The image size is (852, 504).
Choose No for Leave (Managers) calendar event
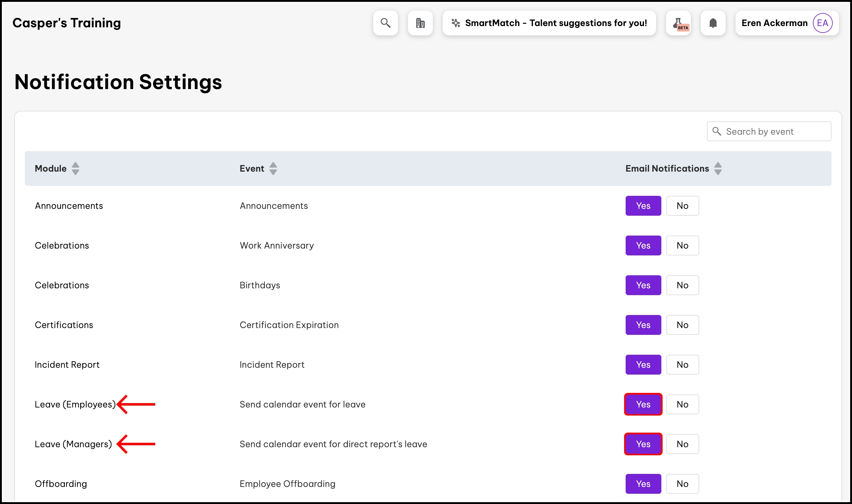[x=682, y=444]
